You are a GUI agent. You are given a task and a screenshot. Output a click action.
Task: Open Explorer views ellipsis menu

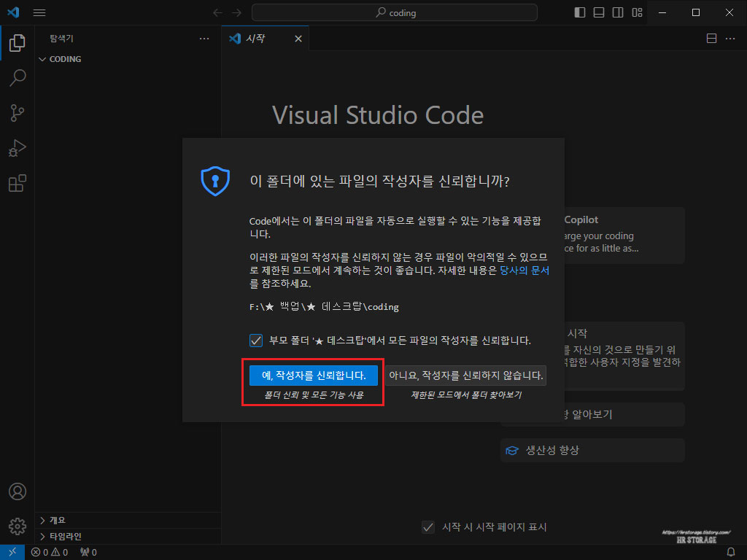click(204, 39)
